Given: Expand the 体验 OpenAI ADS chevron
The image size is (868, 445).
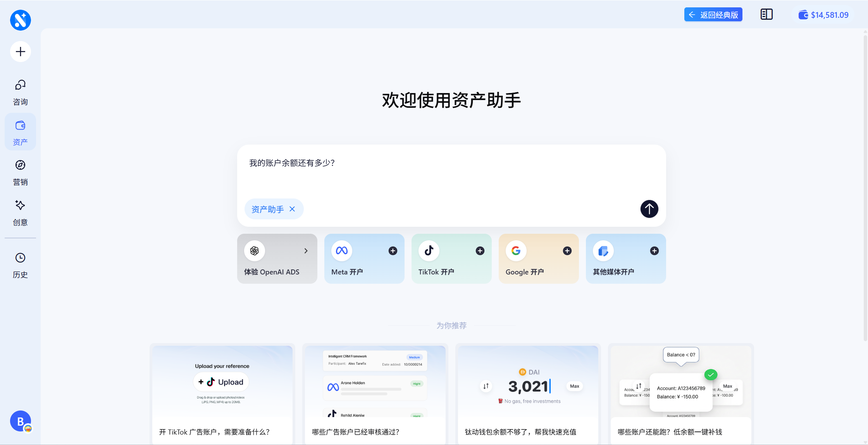Looking at the screenshot, I should 306,251.
